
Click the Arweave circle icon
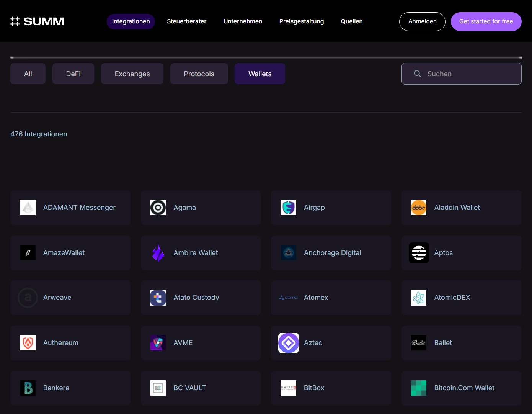click(x=28, y=298)
